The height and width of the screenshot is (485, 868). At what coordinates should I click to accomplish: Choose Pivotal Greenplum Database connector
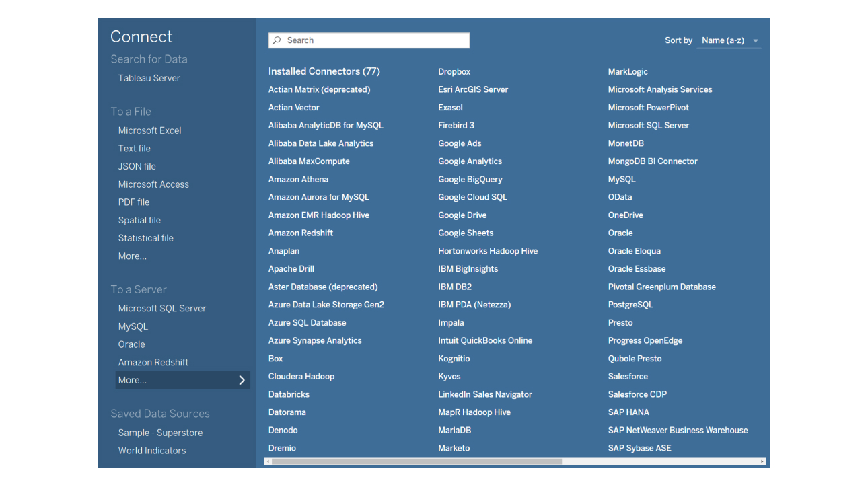[x=662, y=287]
